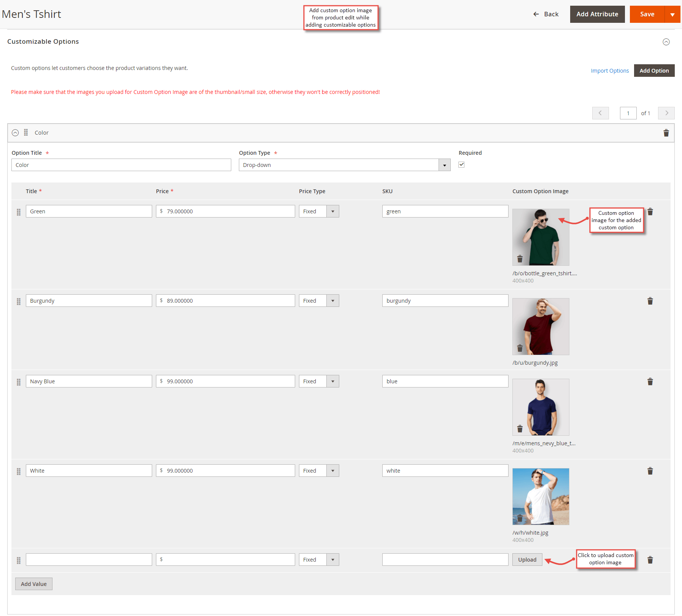The height and width of the screenshot is (616, 682).
Task: Open Price Type dropdown for Navy Blue
Action: click(319, 381)
